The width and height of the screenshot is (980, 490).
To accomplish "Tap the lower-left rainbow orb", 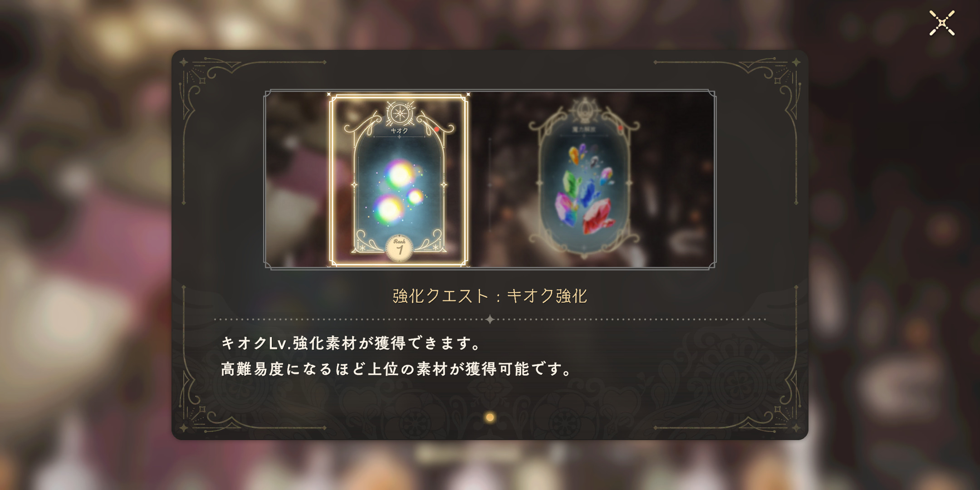I will [389, 209].
